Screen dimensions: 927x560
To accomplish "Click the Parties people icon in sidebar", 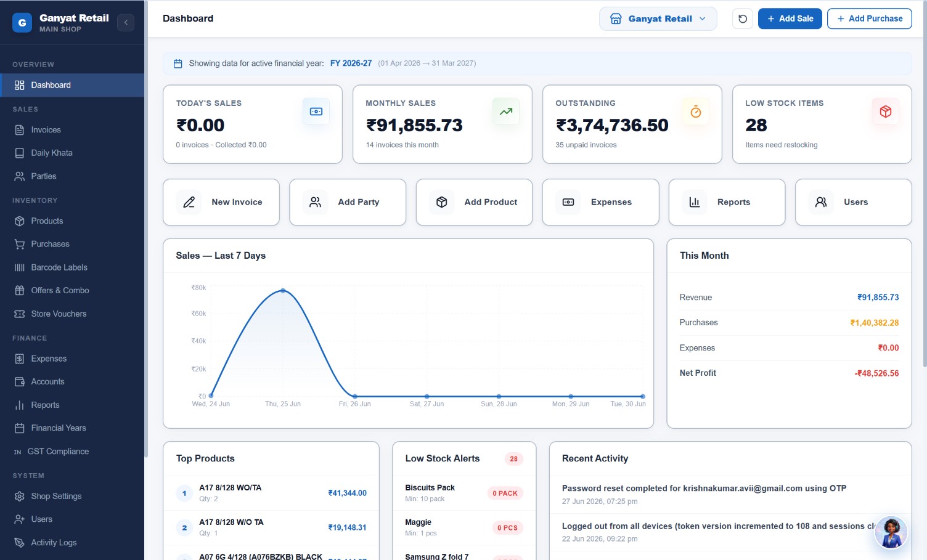I will click(x=20, y=176).
